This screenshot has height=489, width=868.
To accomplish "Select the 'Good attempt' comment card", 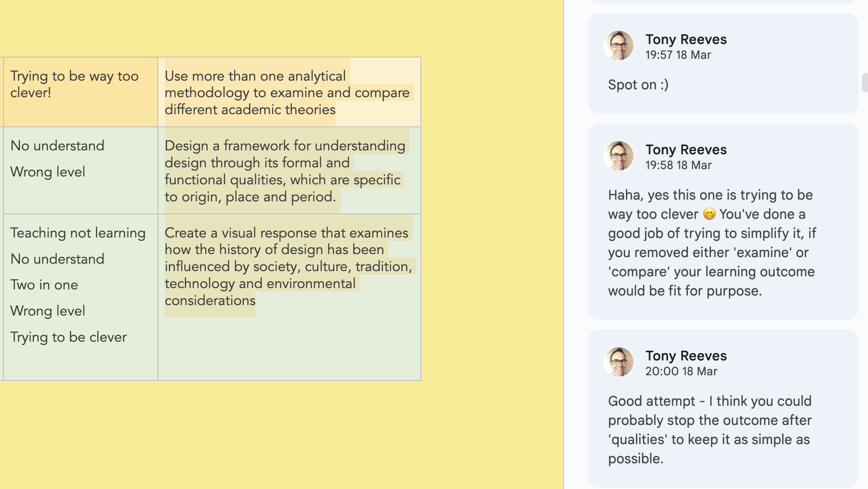I will [x=723, y=408].
